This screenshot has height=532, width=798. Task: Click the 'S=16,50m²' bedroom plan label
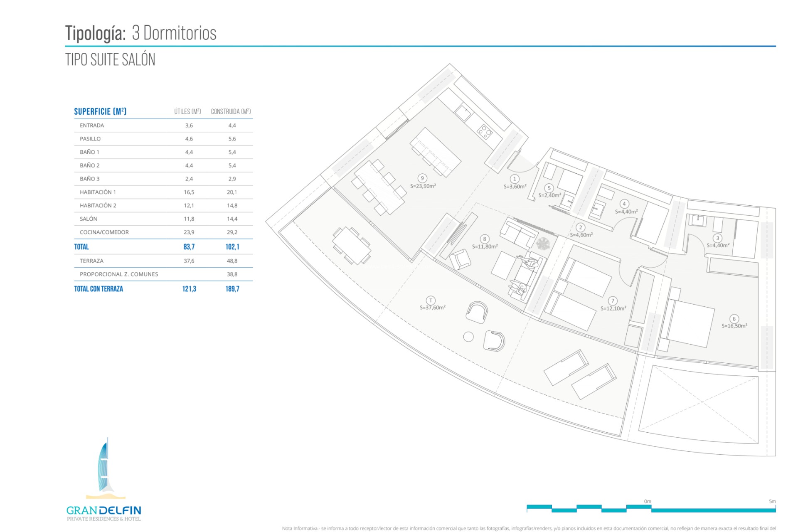pos(734,326)
